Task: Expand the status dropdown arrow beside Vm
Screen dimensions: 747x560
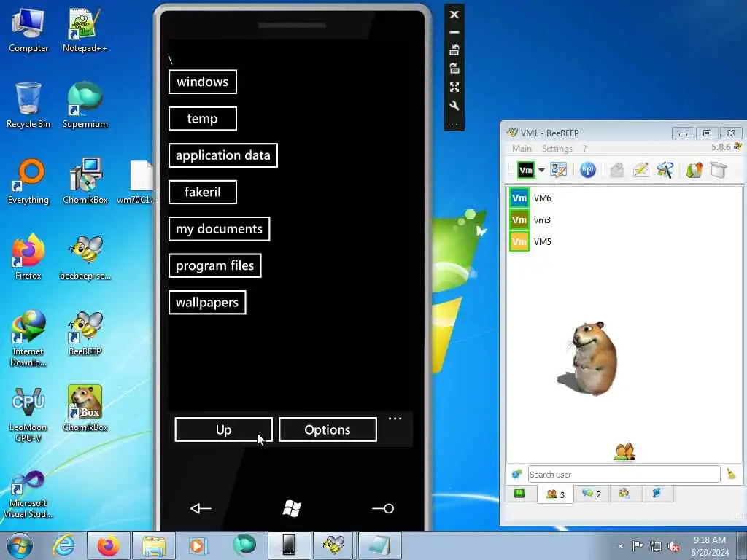Action: click(542, 170)
